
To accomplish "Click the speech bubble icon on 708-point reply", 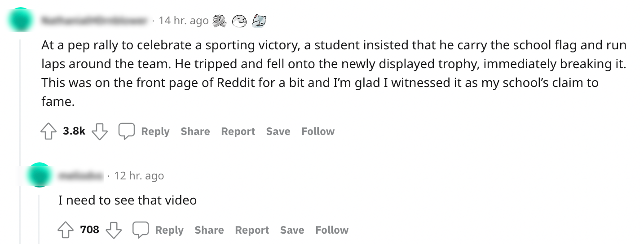I will point(141,230).
